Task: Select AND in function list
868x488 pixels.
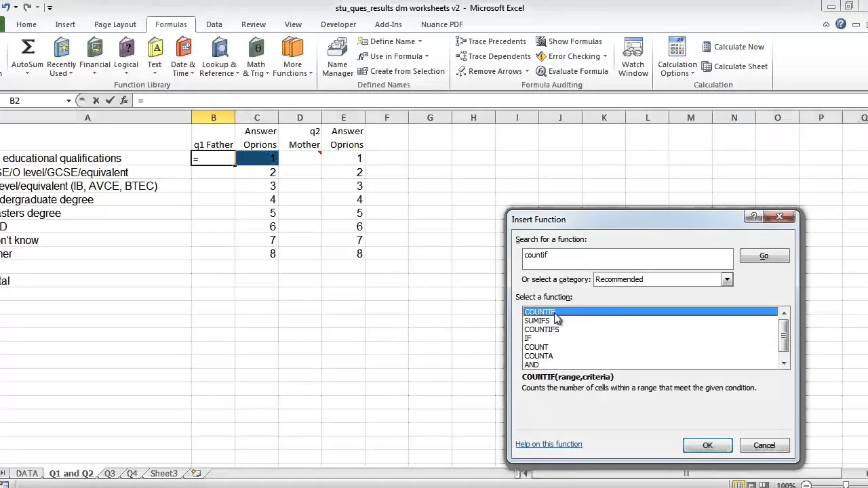Action: tap(650, 365)
